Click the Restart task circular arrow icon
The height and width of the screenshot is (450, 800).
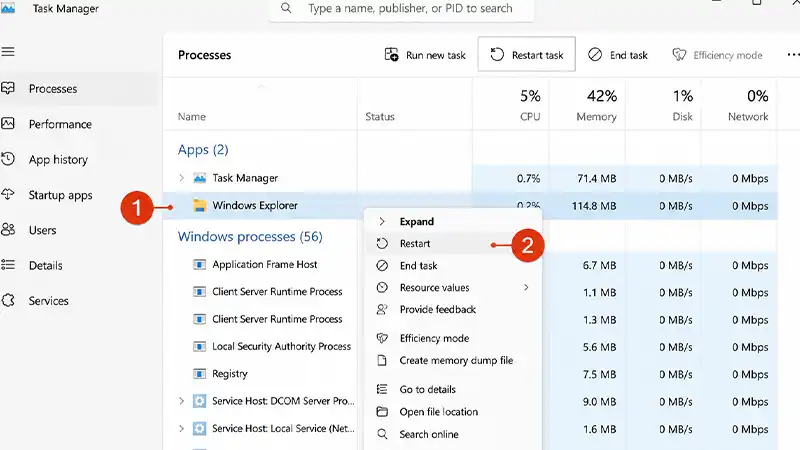coord(497,55)
